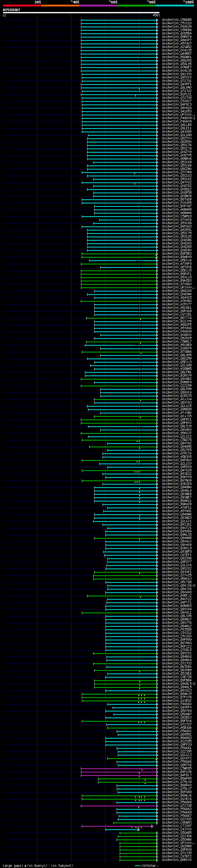Open hit UniRef100_Q10EC6

click(x=177, y=799)
